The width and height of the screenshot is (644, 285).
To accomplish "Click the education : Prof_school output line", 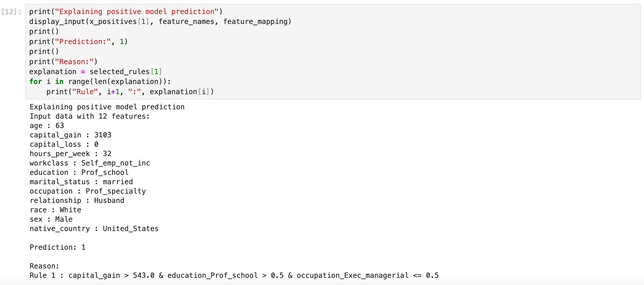I will pyautogui.click(x=79, y=172).
